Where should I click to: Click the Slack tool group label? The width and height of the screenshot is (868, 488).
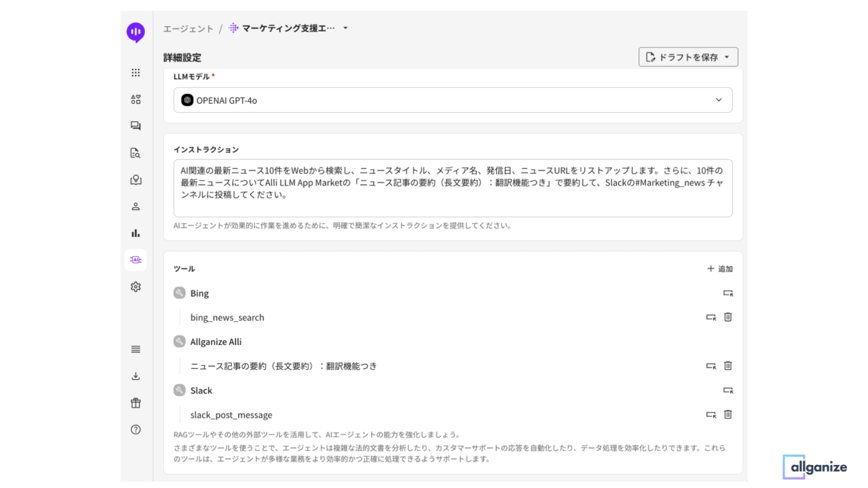pyautogui.click(x=201, y=391)
